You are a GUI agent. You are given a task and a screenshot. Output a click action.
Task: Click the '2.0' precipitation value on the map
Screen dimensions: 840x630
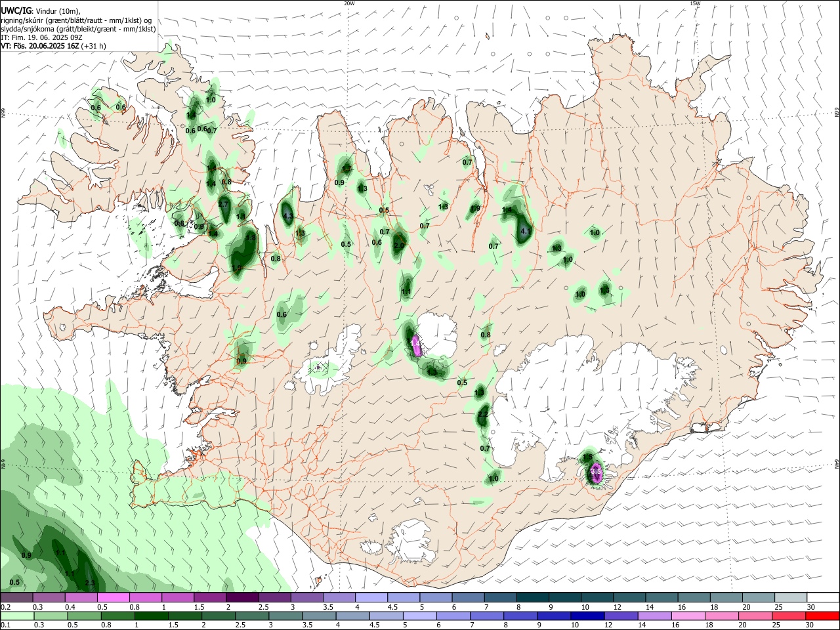(399, 246)
